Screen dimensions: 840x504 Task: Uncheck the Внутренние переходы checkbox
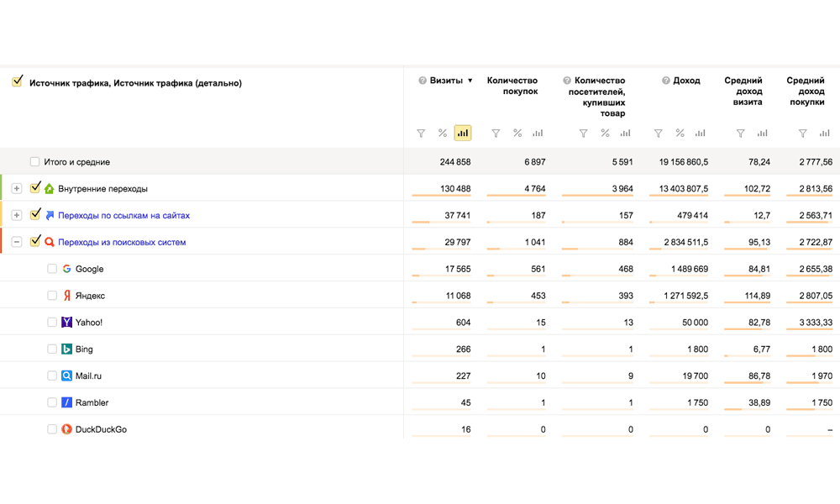[34, 187]
